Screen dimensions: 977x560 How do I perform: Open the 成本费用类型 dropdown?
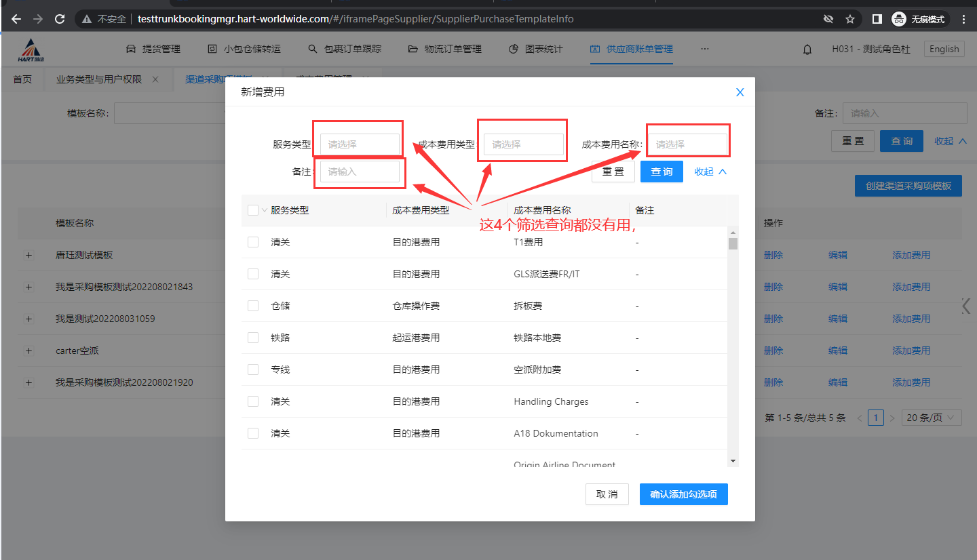[523, 144]
